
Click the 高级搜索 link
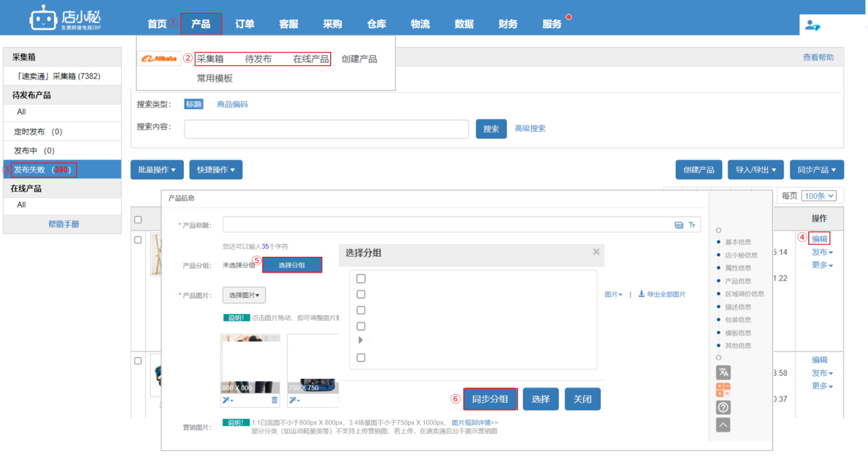pos(530,129)
